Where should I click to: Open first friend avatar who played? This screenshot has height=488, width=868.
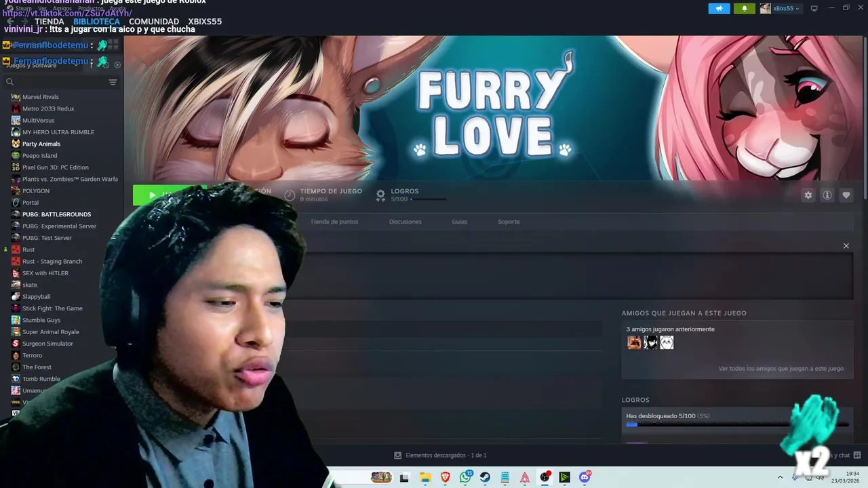click(x=634, y=343)
